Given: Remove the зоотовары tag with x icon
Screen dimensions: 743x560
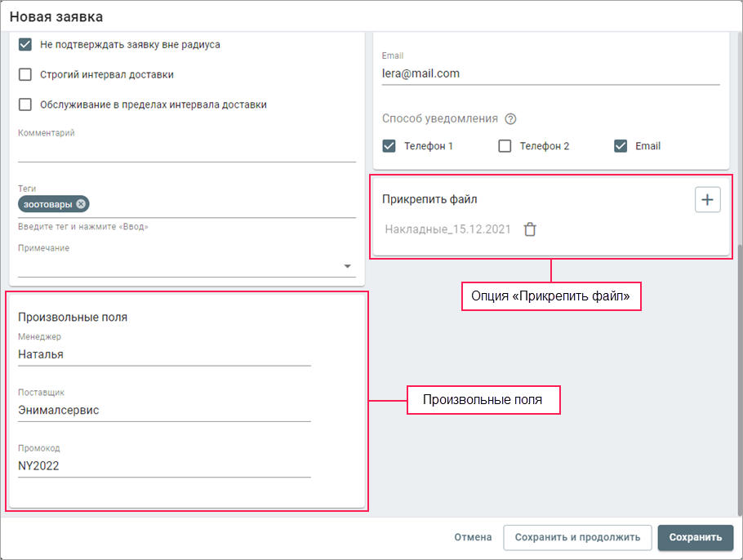Looking at the screenshot, I should coord(82,204).
